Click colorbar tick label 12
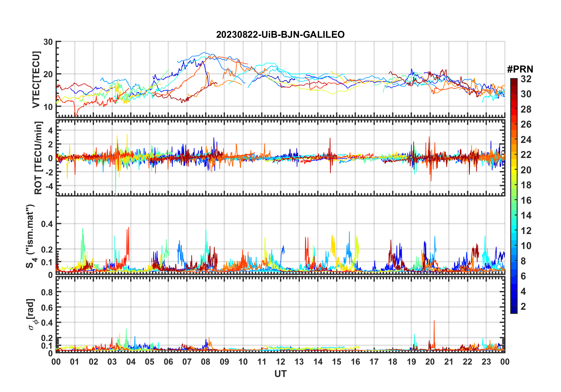Screen dimensions: 561x392 point(526,231)
